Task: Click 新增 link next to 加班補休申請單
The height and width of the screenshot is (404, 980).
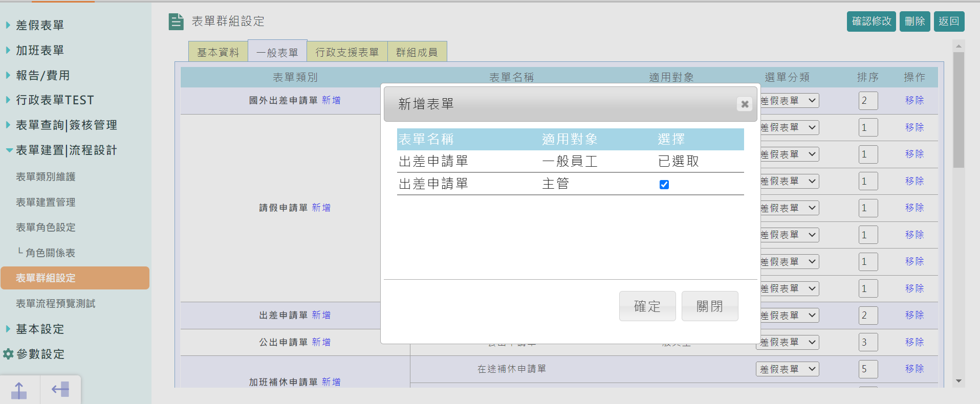Action: tap(331, 382)
